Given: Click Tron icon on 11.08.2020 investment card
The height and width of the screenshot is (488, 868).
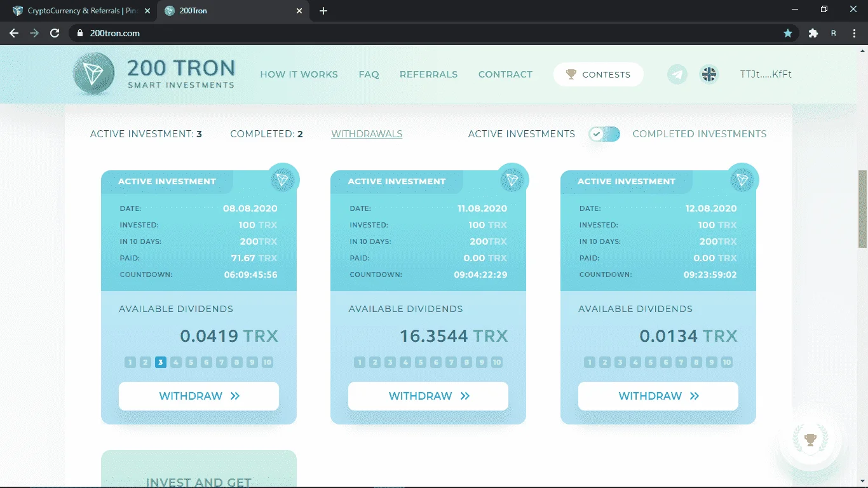Looking at the screenshot, I should (512, 180).
